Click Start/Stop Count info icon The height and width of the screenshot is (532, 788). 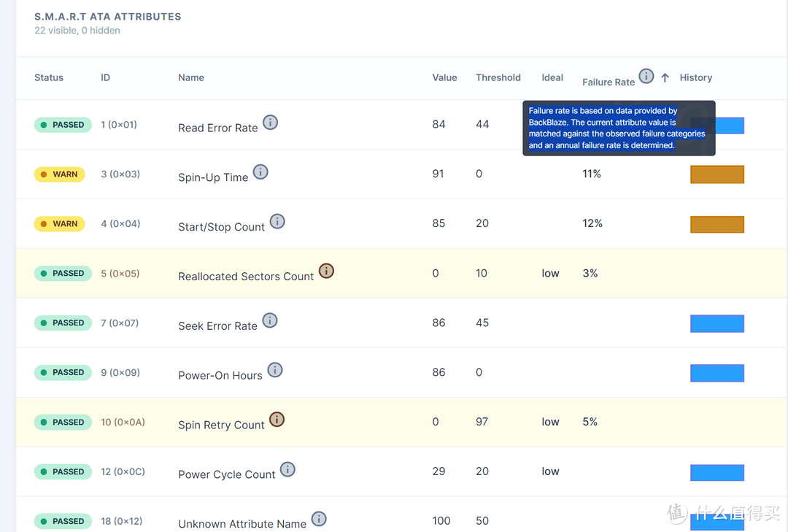point(277,221)
